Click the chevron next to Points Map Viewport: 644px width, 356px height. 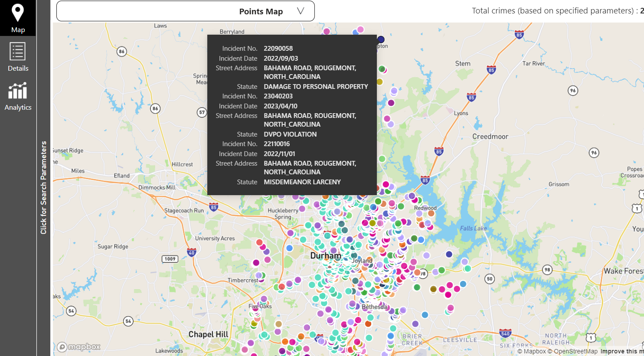pyautogui.click(x=301, y=11)
